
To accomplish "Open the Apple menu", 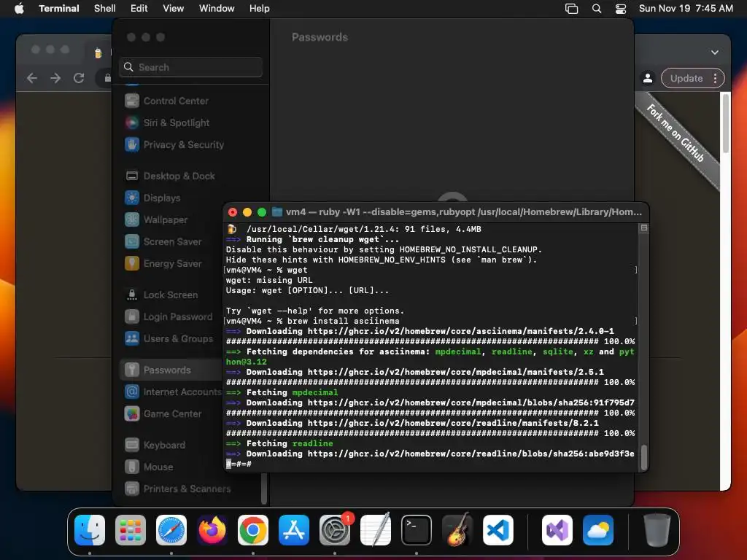I will tap(19, 8).
